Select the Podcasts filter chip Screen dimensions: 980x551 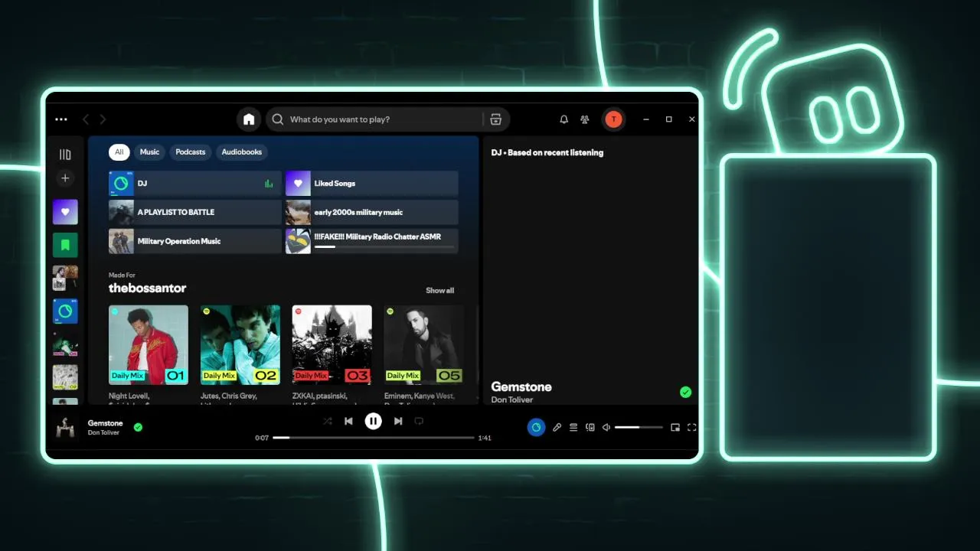191,152
